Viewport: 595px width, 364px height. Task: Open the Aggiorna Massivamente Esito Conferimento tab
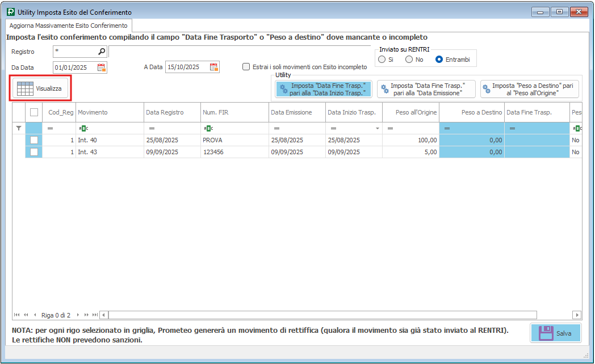tap(68, 26)
